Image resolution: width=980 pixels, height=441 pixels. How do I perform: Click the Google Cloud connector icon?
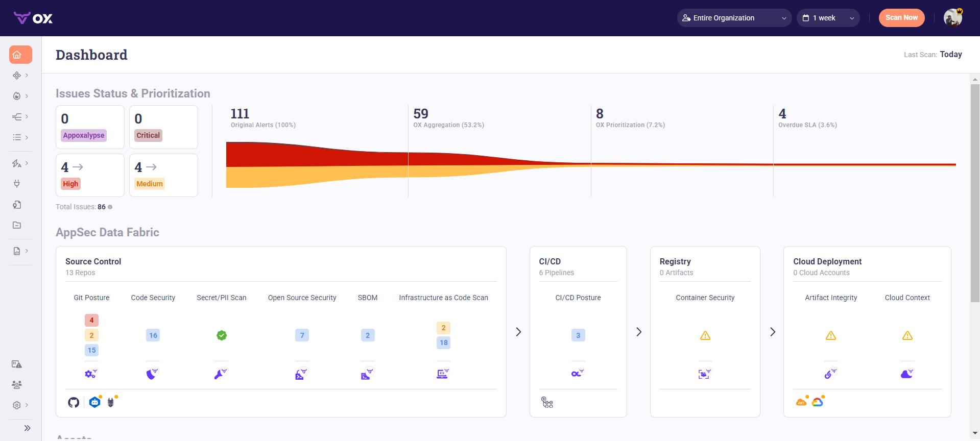click(818, 402)
